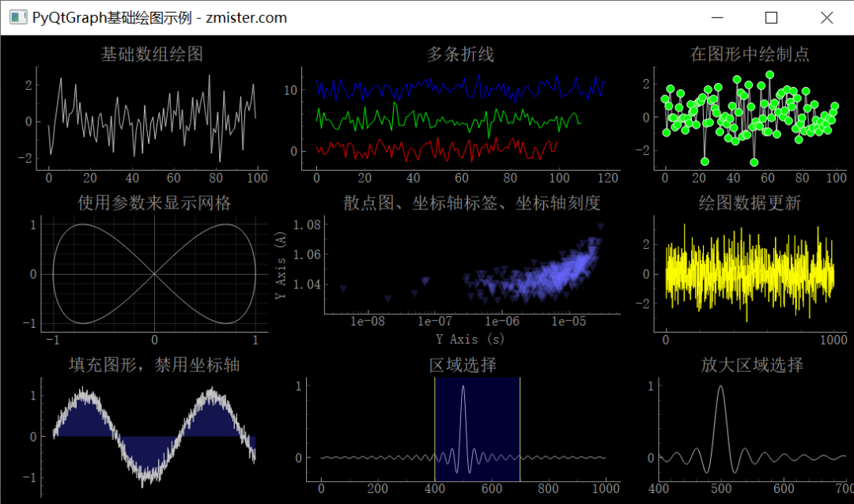Click the green line in the multi-line plot
854x504 pixels.
pos(448,119)
